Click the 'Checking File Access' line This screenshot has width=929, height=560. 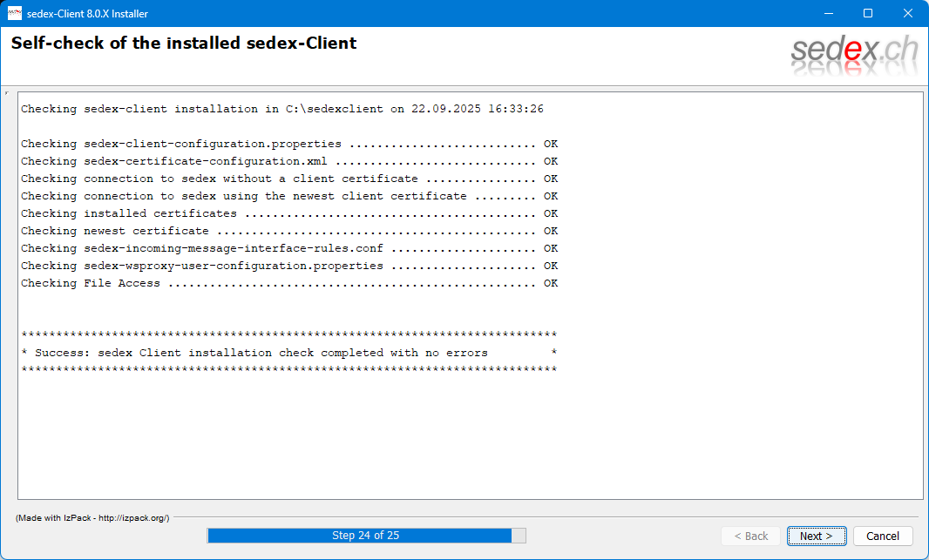(x=288, y=283)
